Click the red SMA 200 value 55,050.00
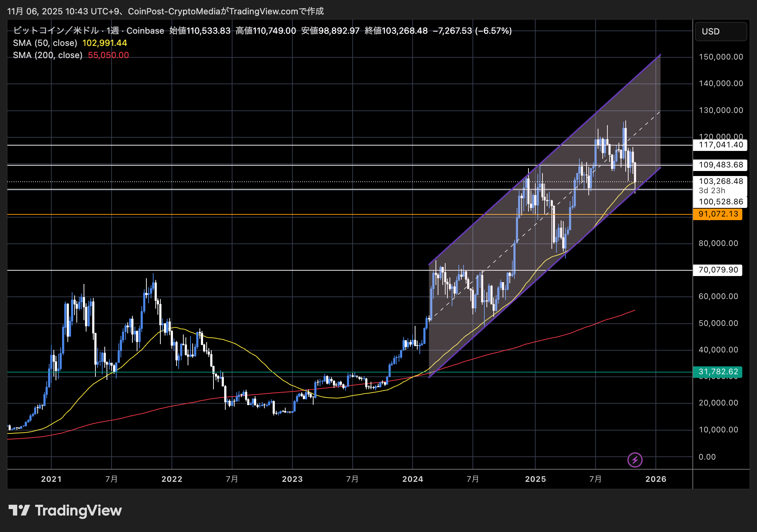757x532 pixels. point(108,55)
